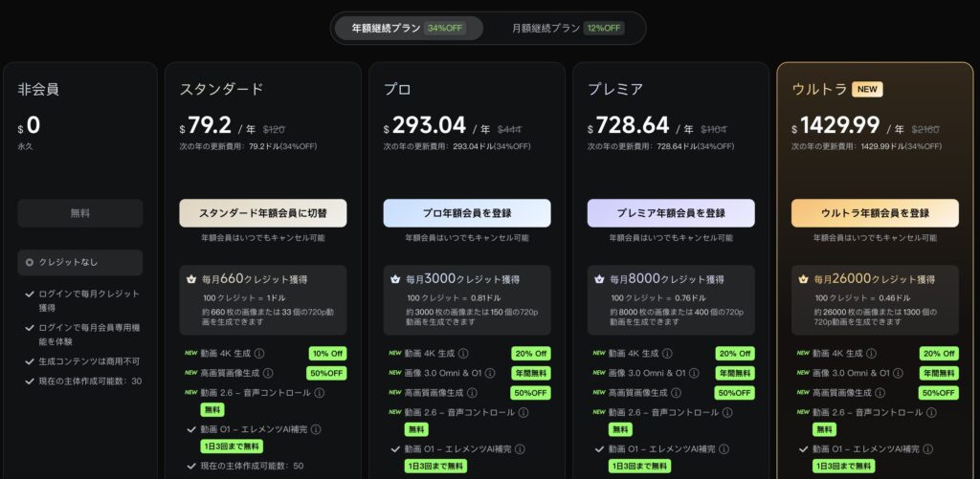The height and width of the screenshot is (479, 980).
Task: Click info icon next to 高画質画像生成 in スタンダード
Action: click(270, 373)
